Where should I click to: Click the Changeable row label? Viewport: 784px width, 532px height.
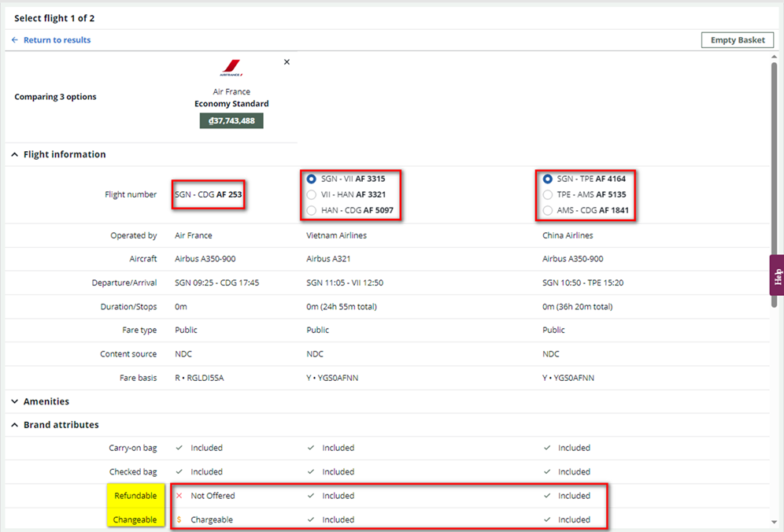point(135,520)
